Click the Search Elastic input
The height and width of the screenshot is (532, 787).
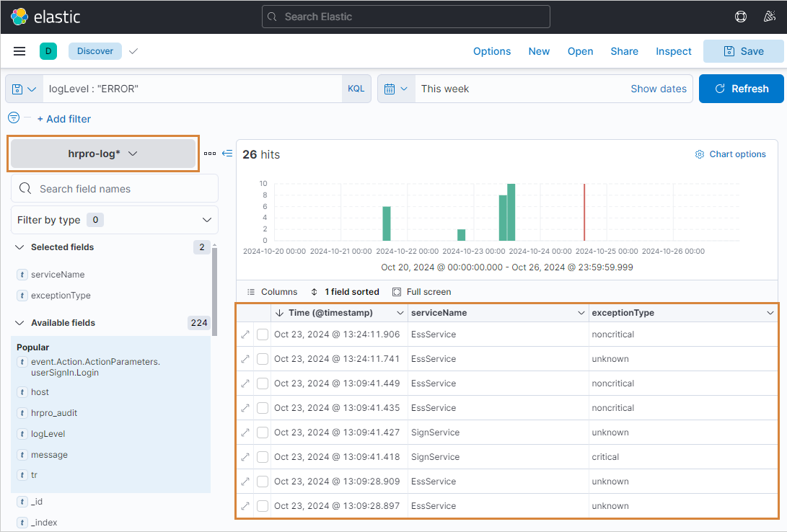tap(406, 17)
